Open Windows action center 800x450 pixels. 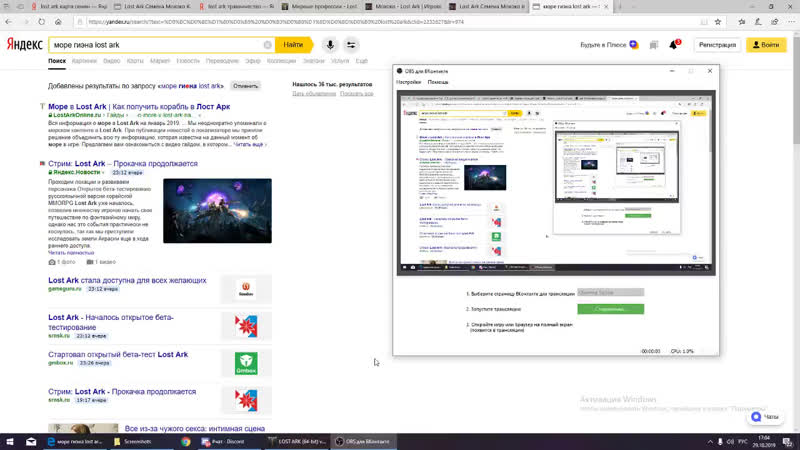pyautogui.click(x=788, y=442)
